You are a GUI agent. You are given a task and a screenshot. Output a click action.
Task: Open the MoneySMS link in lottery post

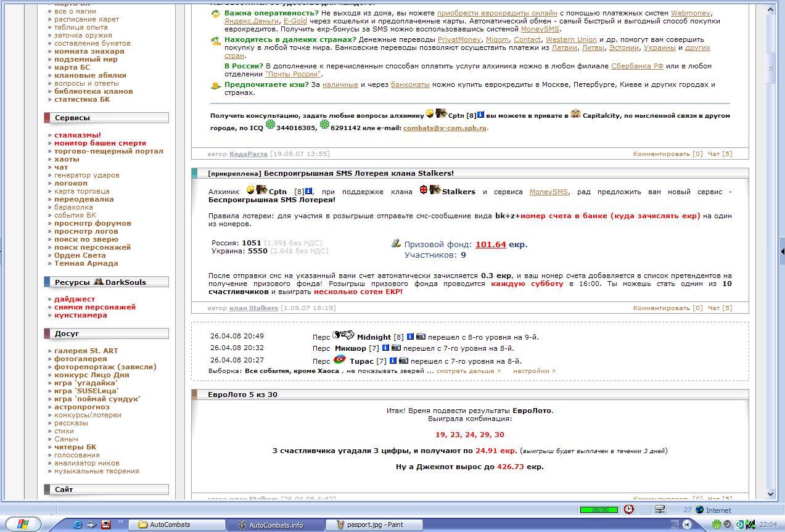[549, 192]
